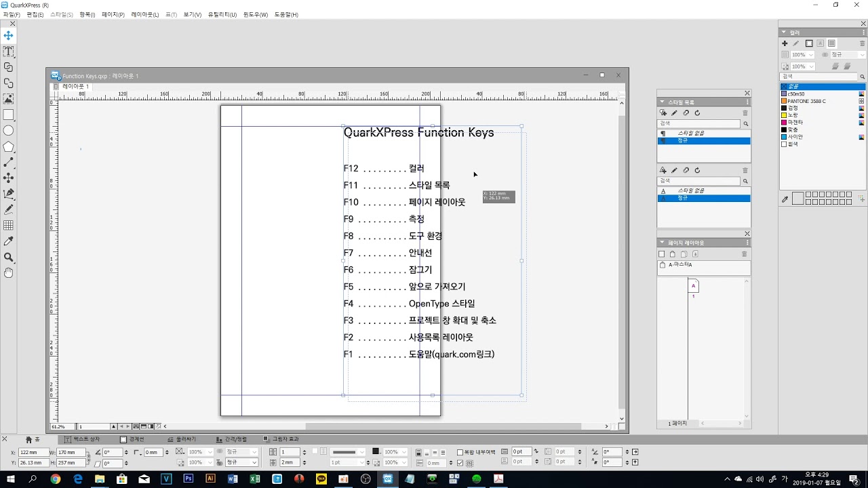Enable the 복합 내부여백 checkbox
Viewport: 868px width, 488px height.
pyautogui.click(x=460, y=452)
